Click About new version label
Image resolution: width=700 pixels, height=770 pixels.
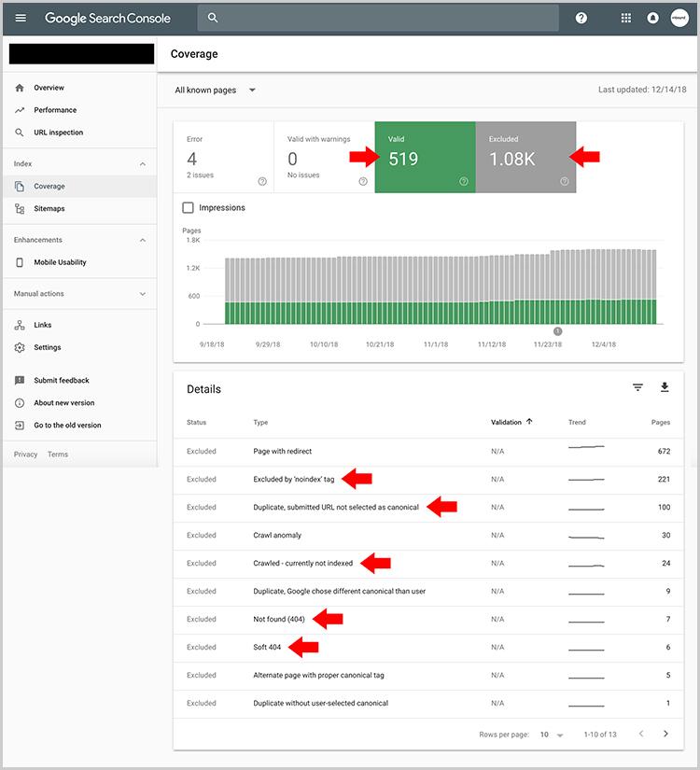[63, 403]
